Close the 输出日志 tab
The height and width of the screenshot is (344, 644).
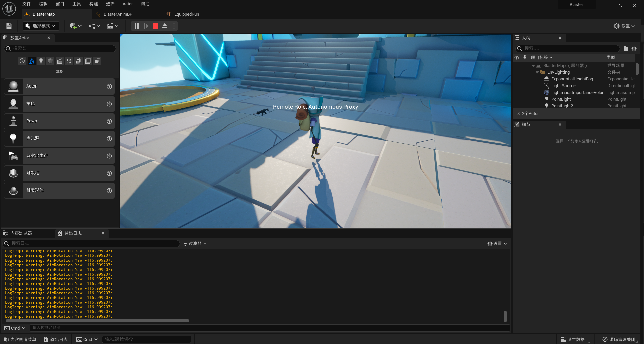pyautogui.click(x=103, y=233)
